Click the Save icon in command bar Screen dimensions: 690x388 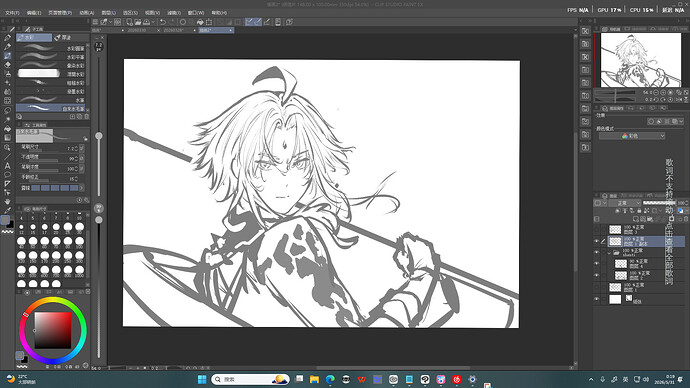point(146,22)
